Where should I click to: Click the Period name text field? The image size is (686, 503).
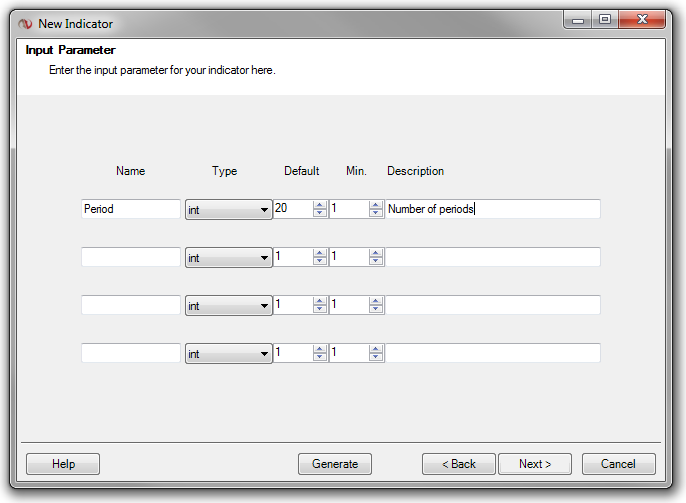pos(130,209)
